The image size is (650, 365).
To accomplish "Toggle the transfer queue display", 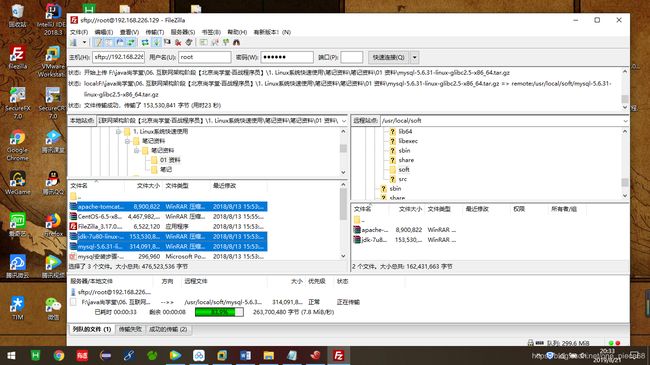I will coord(131,42).
